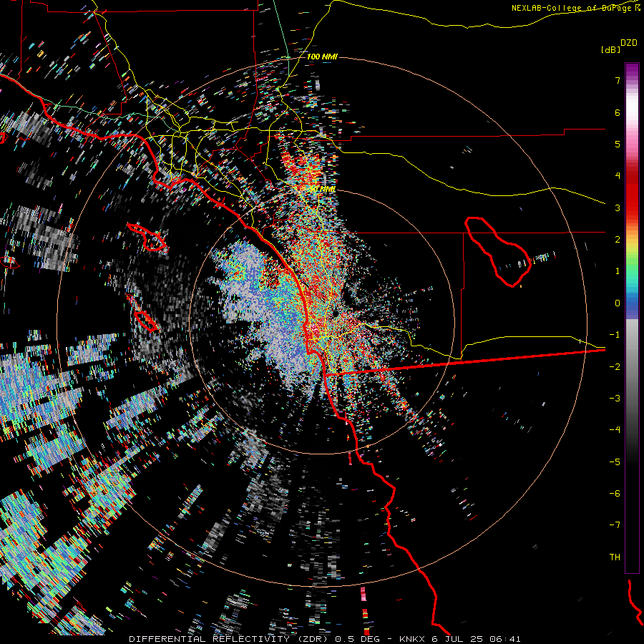The image size is (644, 644).
Task: Click the 0 value on color scale
Action: tap(618, 303)
